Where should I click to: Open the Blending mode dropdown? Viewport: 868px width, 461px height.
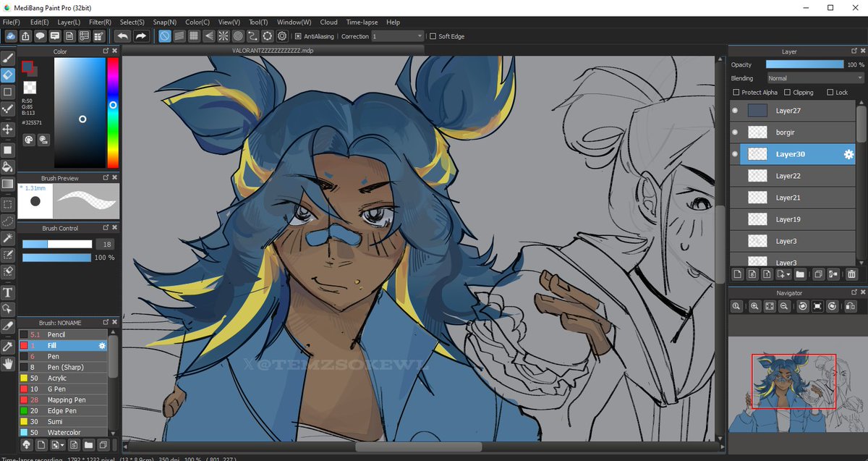815,78
